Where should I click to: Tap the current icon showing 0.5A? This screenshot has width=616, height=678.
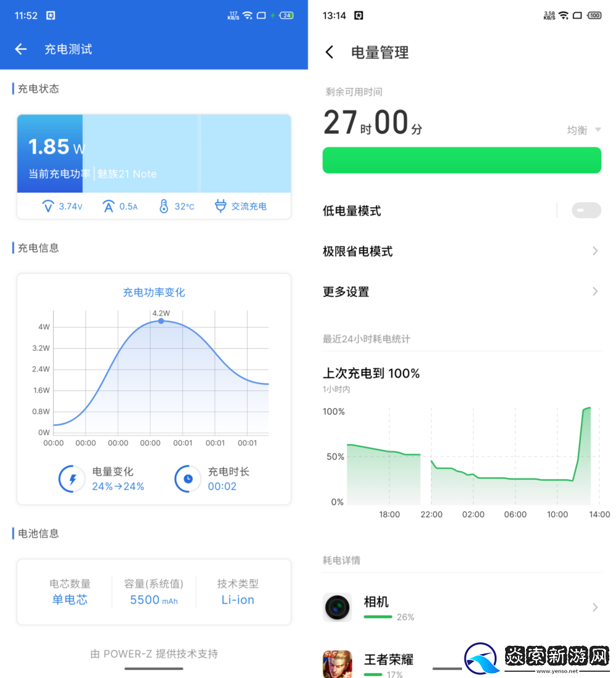pos(108,206)
